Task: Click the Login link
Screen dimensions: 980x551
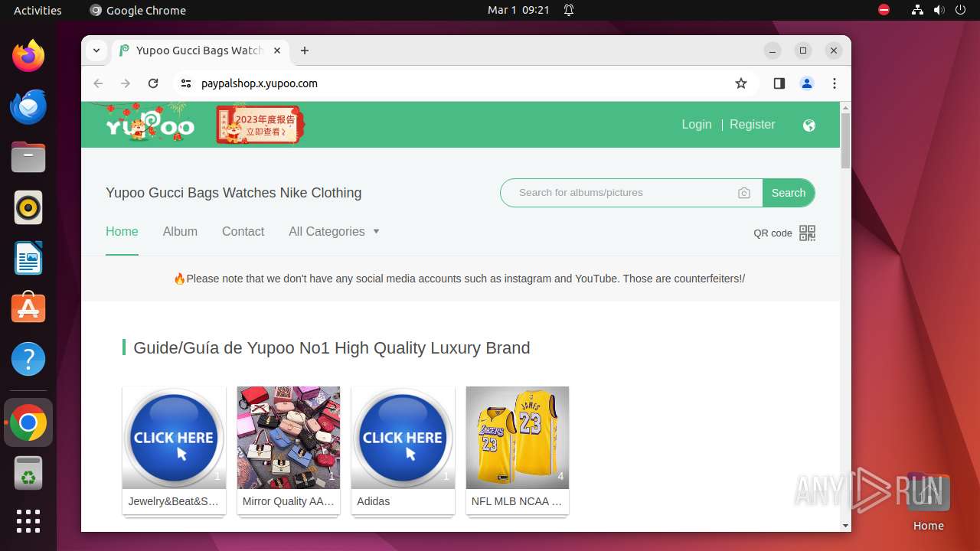Action: [697, 124]
